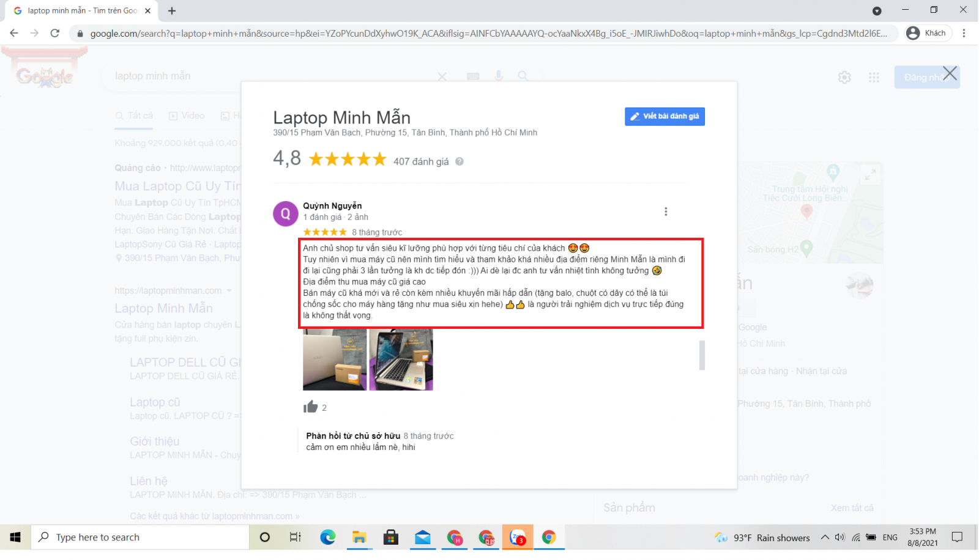Open the Windows Start menu
The width and height of the screenshot is (979, 560).
[x=15, y=537]
